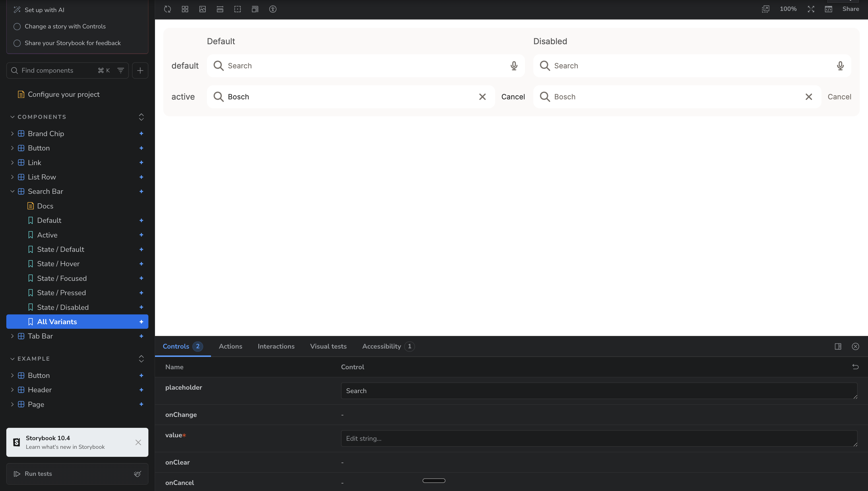The height and width of the screenshot is (491, 868).
Task: Toggle expand-all arrows for COMPONENTS
Action: [x=141, y=117]
